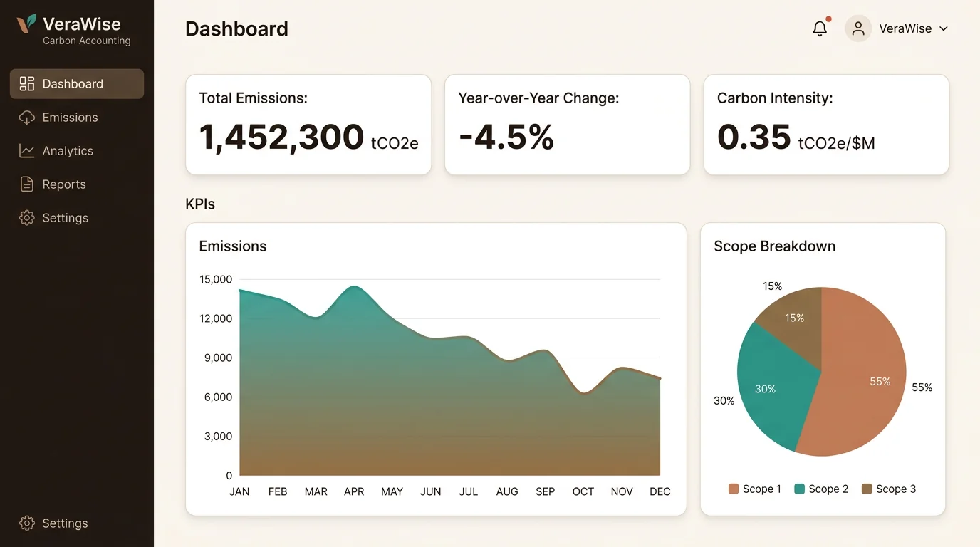Click the Scope 3 legend swatch

point(867,489)
